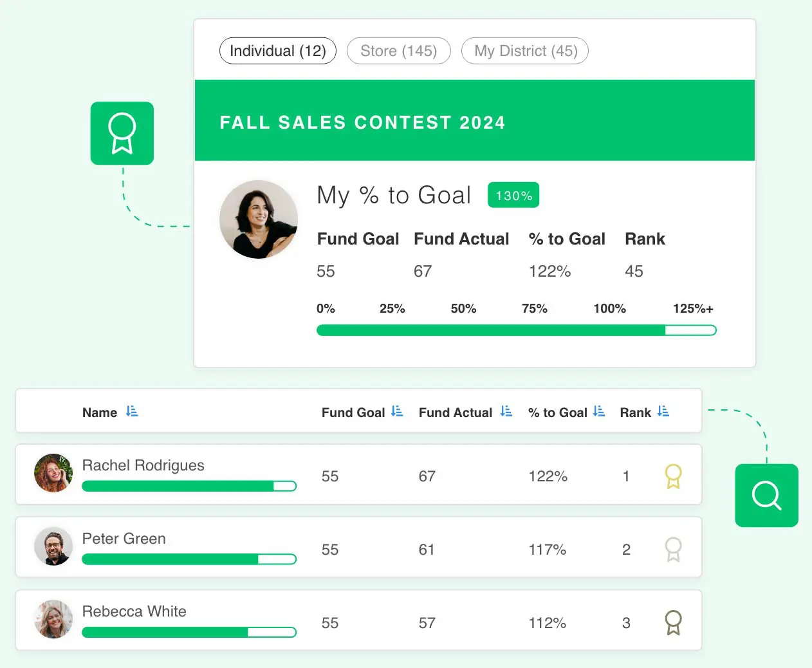812x668 pixels.
Task: Sort table by Name column icon
Action: [132, 411]
